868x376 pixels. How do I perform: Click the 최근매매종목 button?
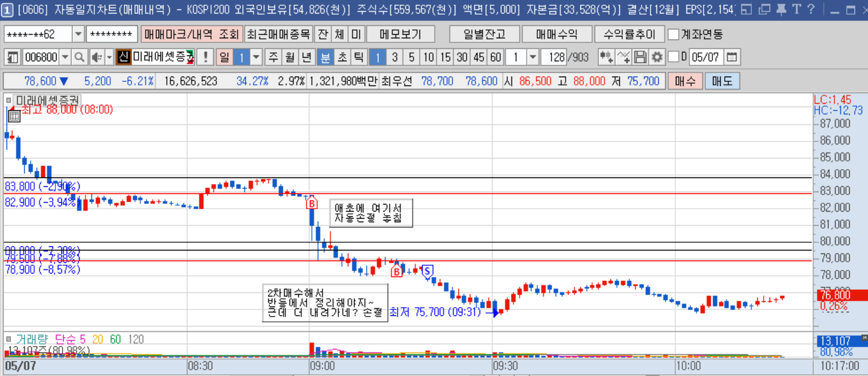tap(278, 34)
